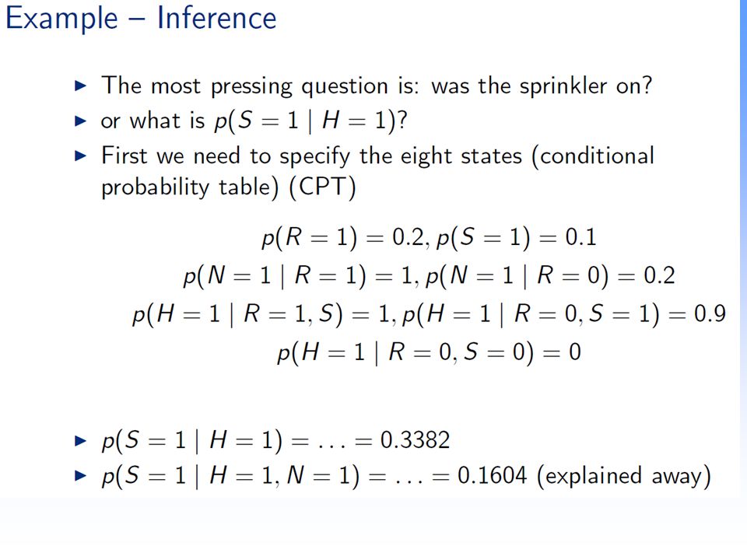Click the result value 0.1604

pos(492,475)
